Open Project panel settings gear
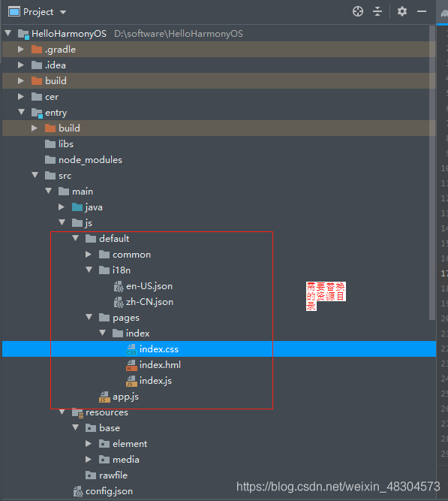Viewport: 448px width, 501px height. [x=402, y=11]
